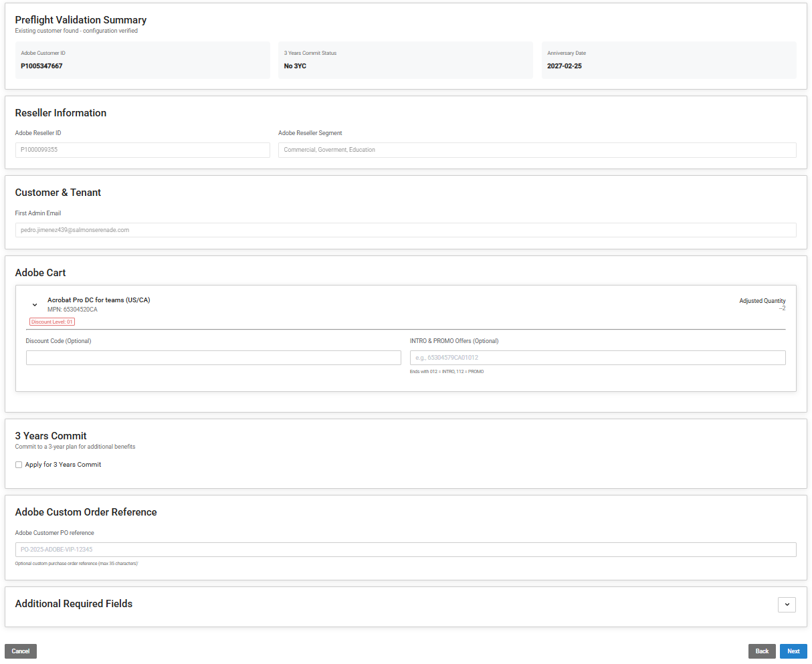Click the Adobe Customer ID value P1005347667
The image size is (812, 664).
(x=41, y=66)
